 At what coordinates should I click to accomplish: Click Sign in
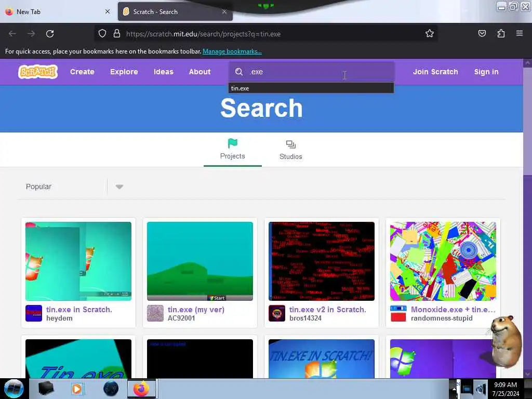coord(486,72)
